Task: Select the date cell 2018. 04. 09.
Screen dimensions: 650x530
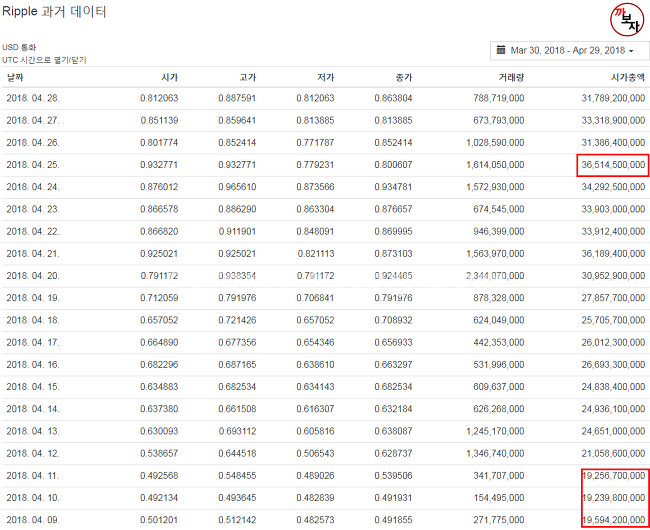Action: [x=33, y=520]
